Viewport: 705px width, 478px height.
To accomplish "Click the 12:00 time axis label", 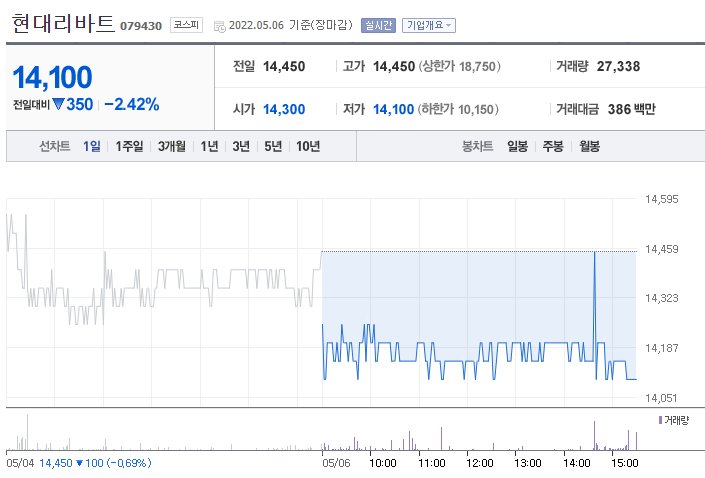I will click(480, 463).
